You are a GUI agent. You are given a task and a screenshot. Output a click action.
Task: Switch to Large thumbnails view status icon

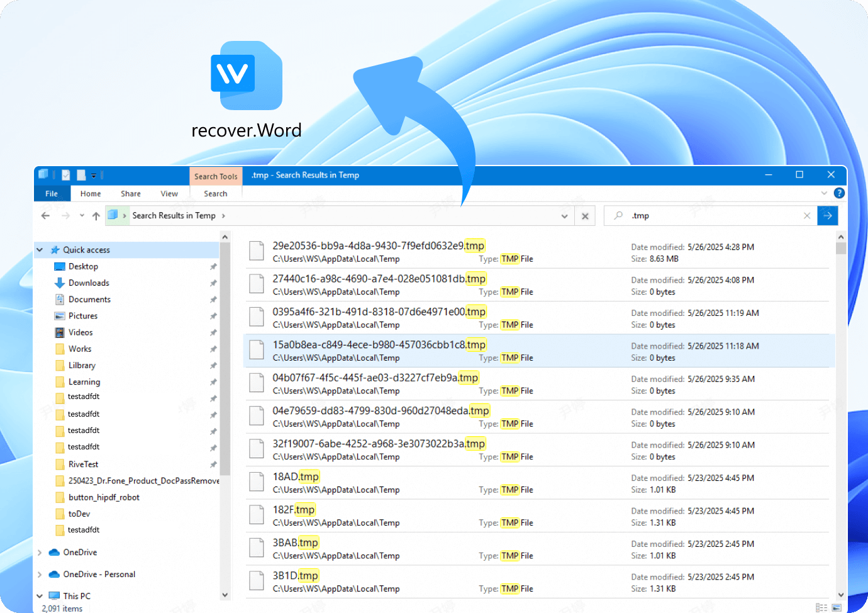(x=837, y=608)
